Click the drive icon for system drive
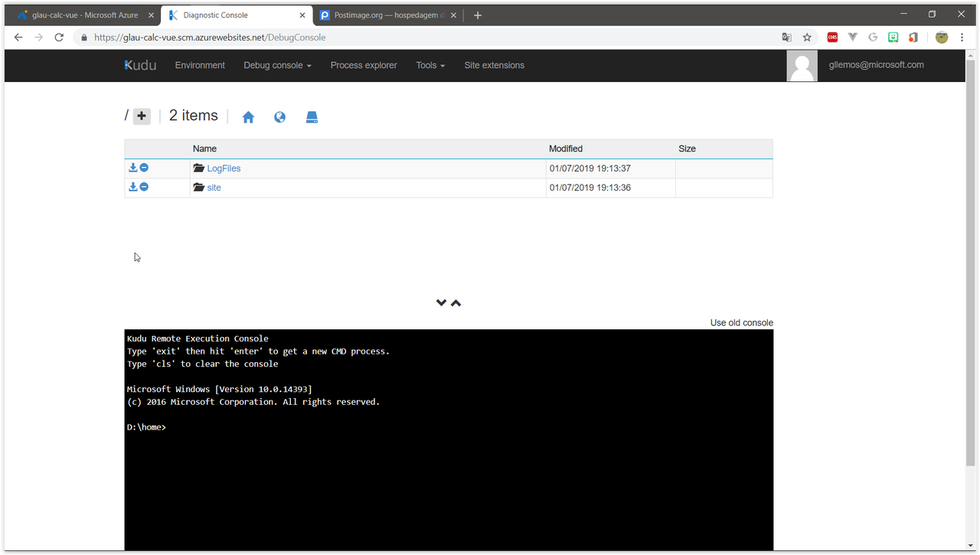Screen dimensions: 980x555 tap(312, 117)
